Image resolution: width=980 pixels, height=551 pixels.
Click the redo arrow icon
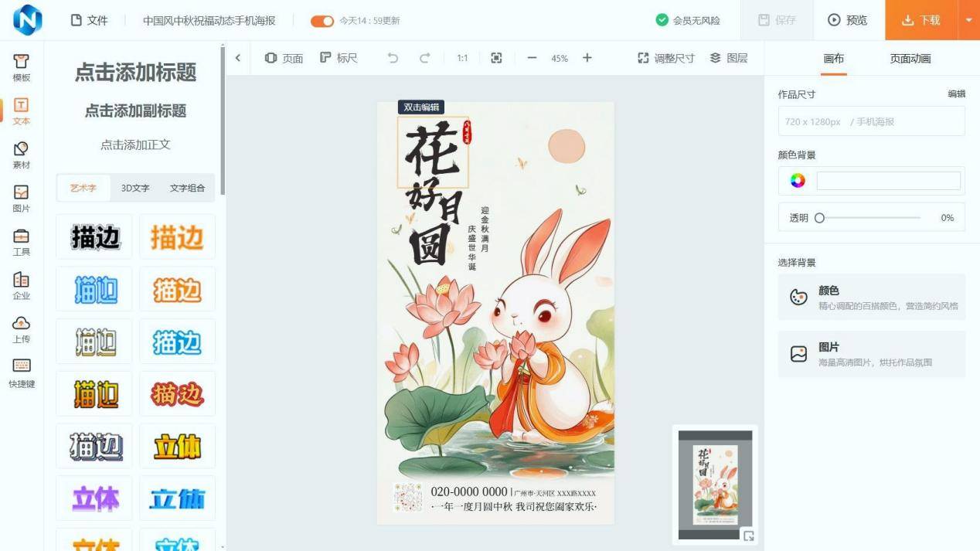pyautogui.click(x=424, y=58)
